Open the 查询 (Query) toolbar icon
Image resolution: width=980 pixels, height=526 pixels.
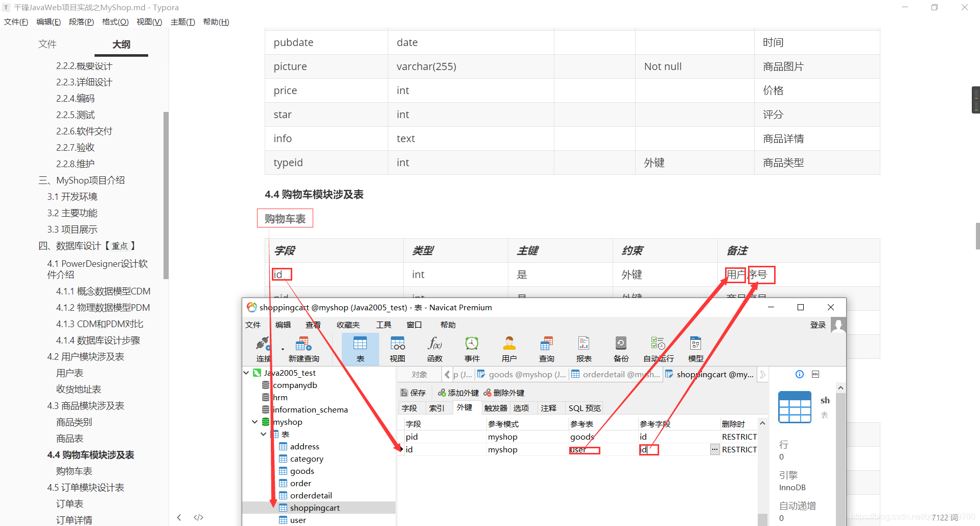click(547, 349)
